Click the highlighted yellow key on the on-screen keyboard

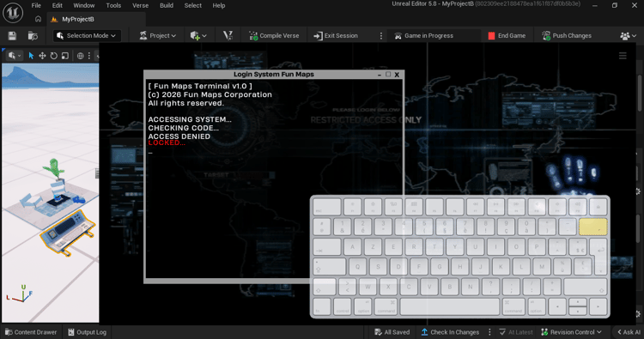coord(592,227)
